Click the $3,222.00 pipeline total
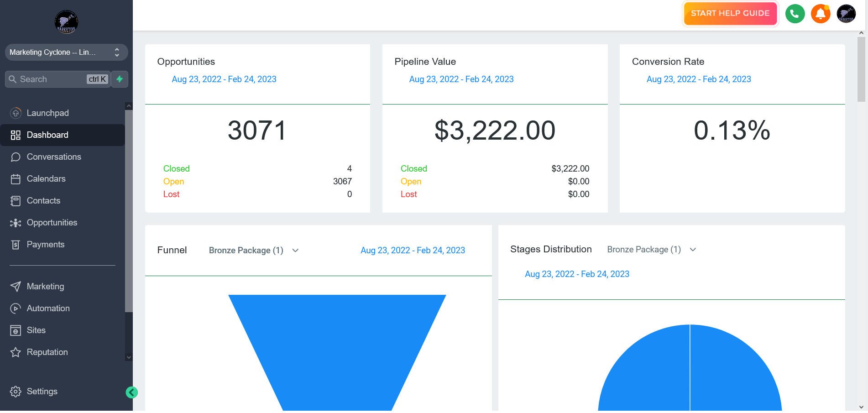Screen dimensions: 868x413 coord(495,130)
